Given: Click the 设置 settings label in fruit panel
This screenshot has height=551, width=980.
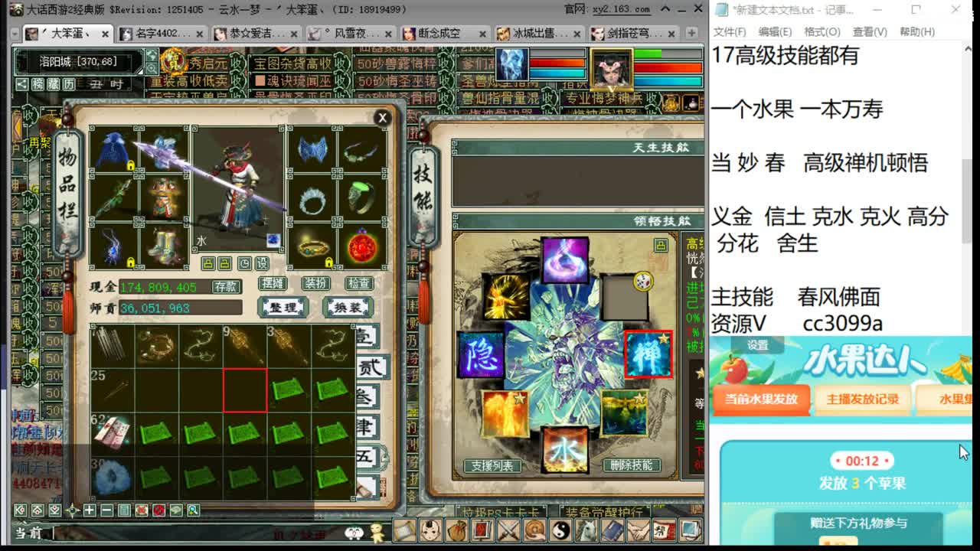Looking at the screenshot, I should [758, 345].
